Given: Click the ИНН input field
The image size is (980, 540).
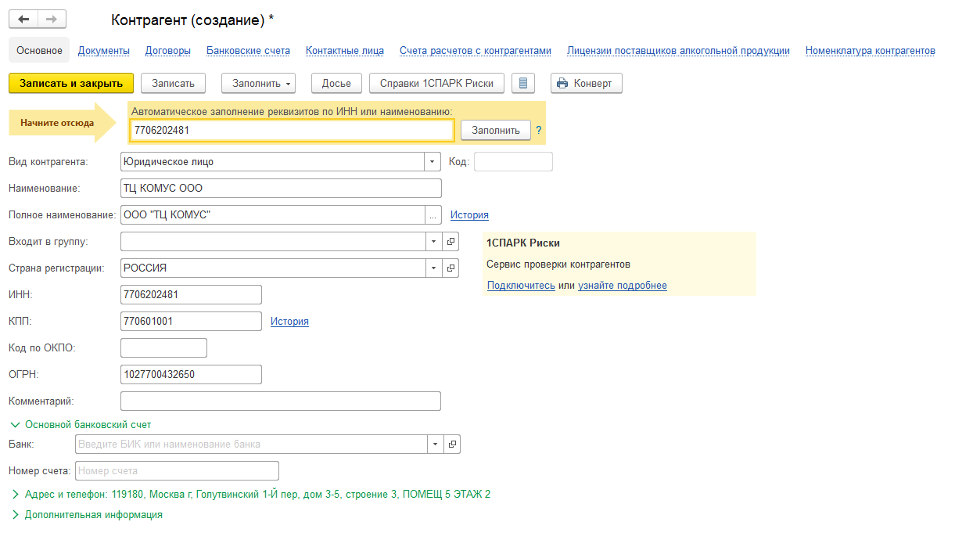Looking at the screenshot, I should click(191, 295).
